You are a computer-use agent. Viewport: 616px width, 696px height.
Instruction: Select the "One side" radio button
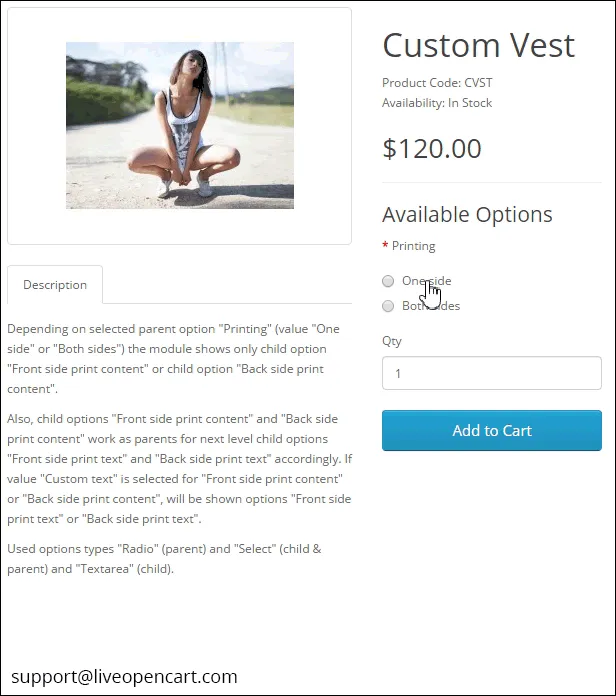tap(388, 281)
